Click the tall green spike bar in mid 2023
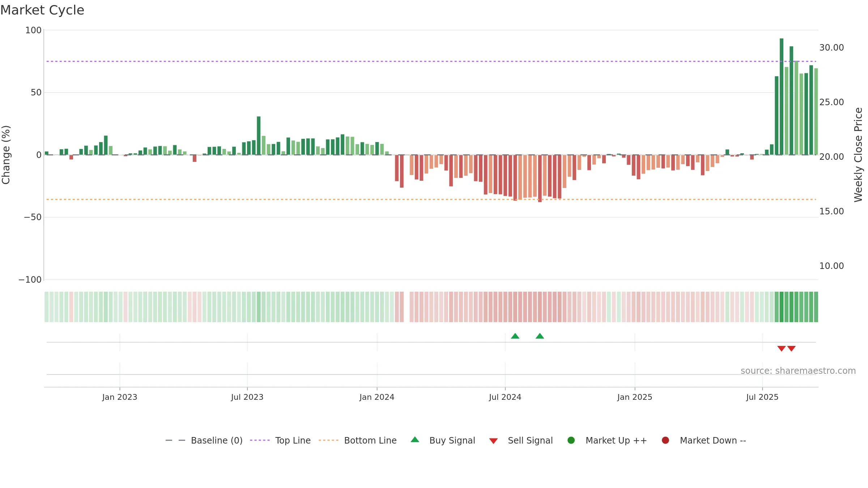This screenshot has height=488, width=868. (259, 136)
